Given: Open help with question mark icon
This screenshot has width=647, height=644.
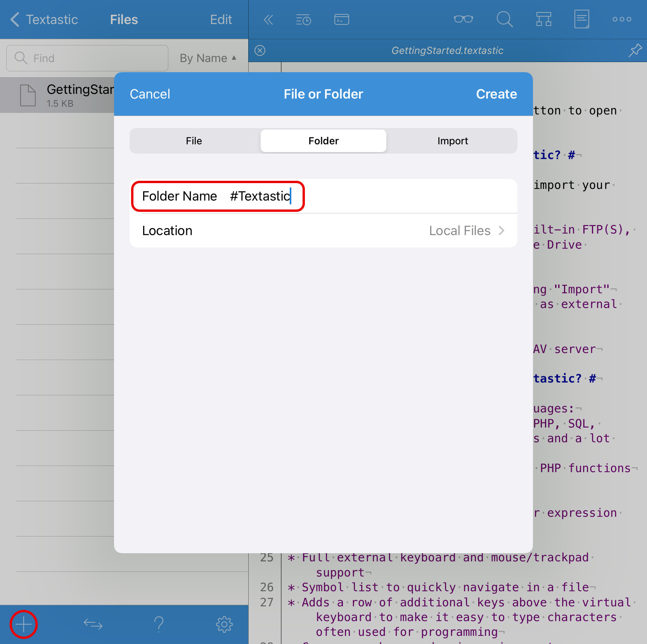Looking at the screenshot, I should point(159,625).
